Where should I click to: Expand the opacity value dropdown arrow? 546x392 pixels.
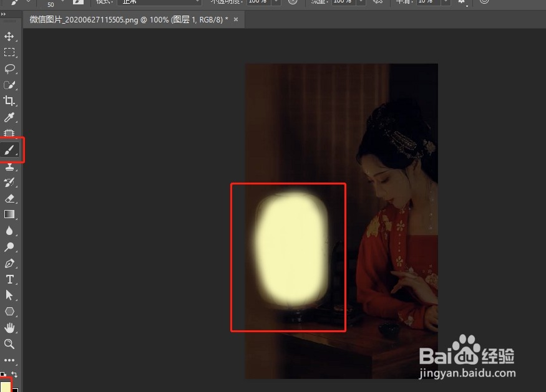tap(276, 2)
